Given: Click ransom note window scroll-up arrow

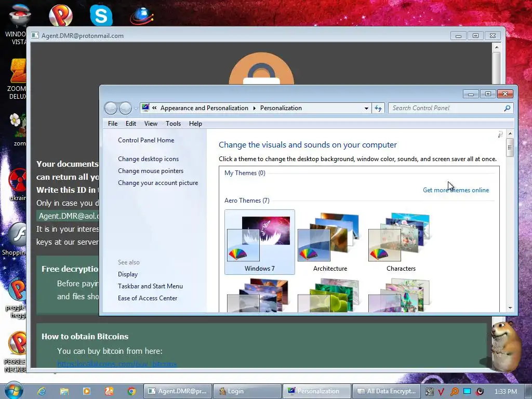Looking at the screenshot, I should pos(496,47).
